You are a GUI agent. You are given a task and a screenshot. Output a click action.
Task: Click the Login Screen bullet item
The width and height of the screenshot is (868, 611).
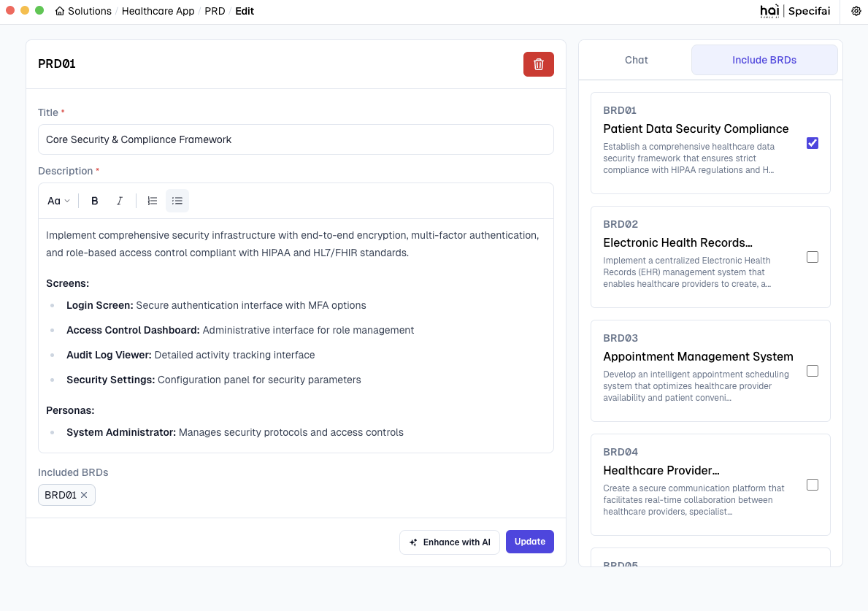(x=216, y=305)
